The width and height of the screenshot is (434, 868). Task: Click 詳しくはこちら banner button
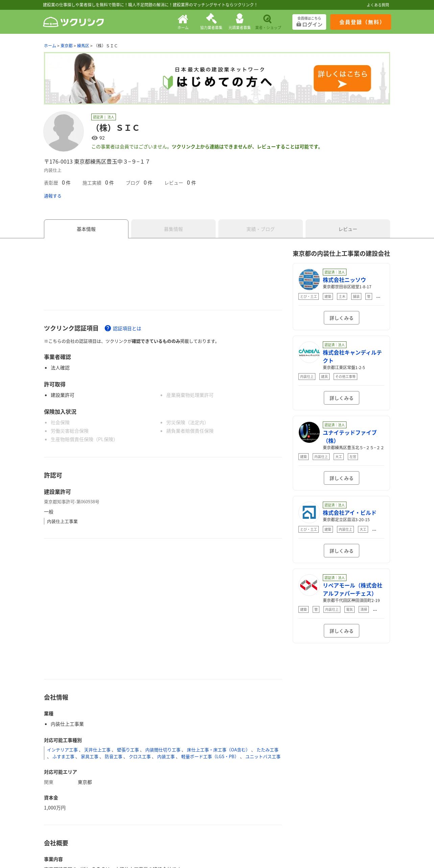pos(342,78)
